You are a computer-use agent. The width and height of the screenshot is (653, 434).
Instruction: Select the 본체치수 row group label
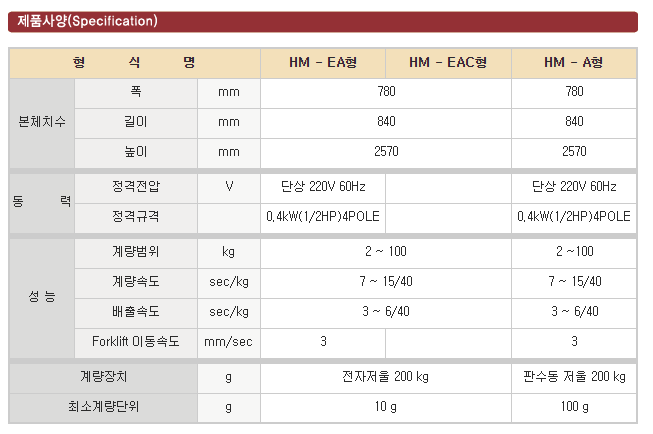click(x=42, y=122)
